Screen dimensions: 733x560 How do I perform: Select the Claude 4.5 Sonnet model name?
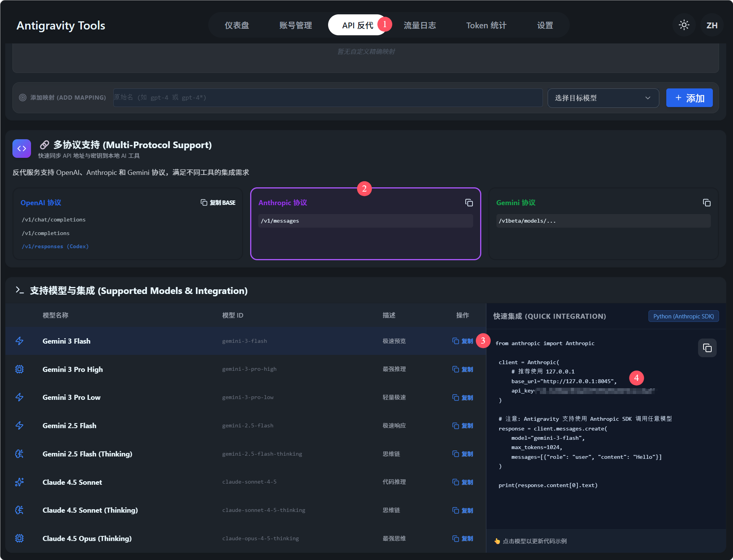(x=72, y=482)
